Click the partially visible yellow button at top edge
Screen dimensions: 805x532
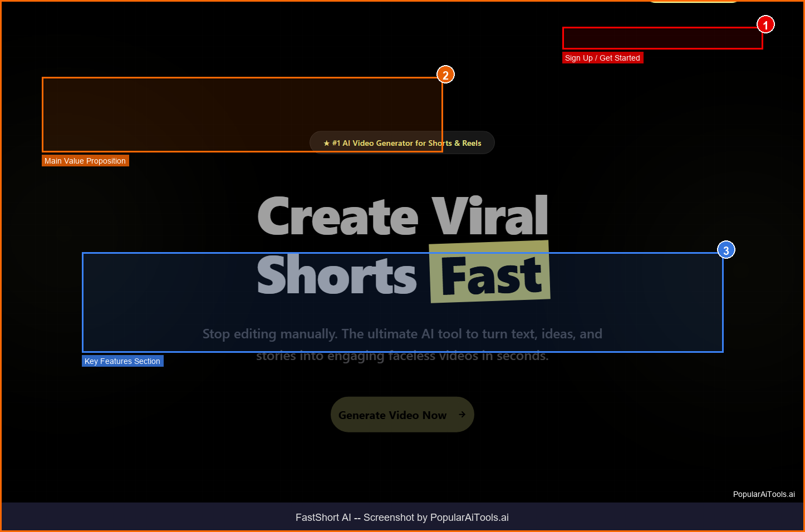(693, 2)
